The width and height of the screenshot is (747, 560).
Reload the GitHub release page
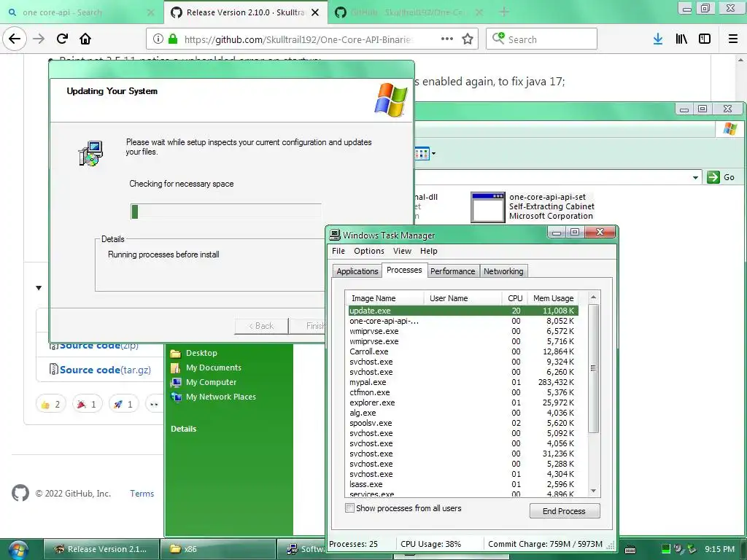[x=62, y=39]
